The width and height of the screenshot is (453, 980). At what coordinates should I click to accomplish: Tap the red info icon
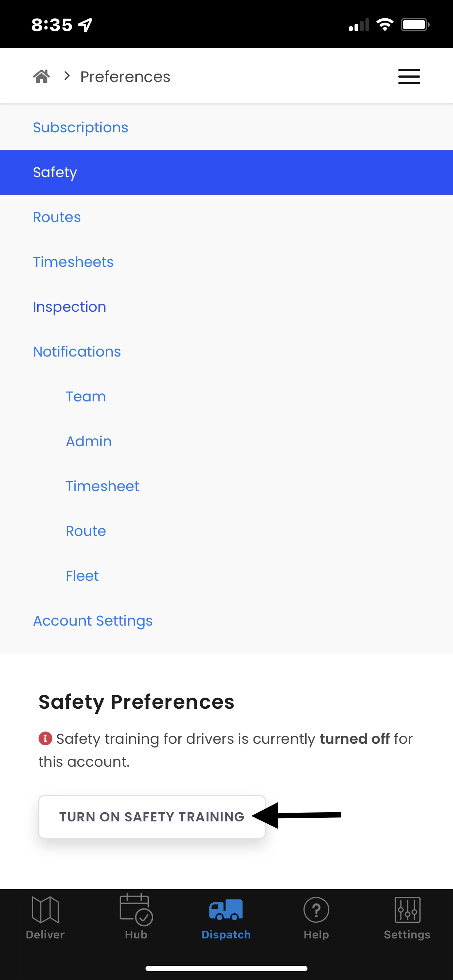(45, 738)
